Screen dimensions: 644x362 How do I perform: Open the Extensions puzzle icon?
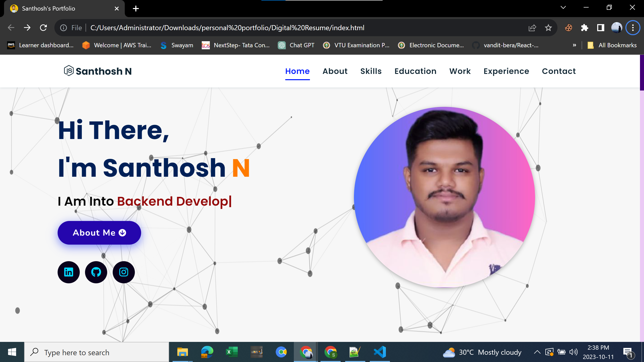click(585, 28)
